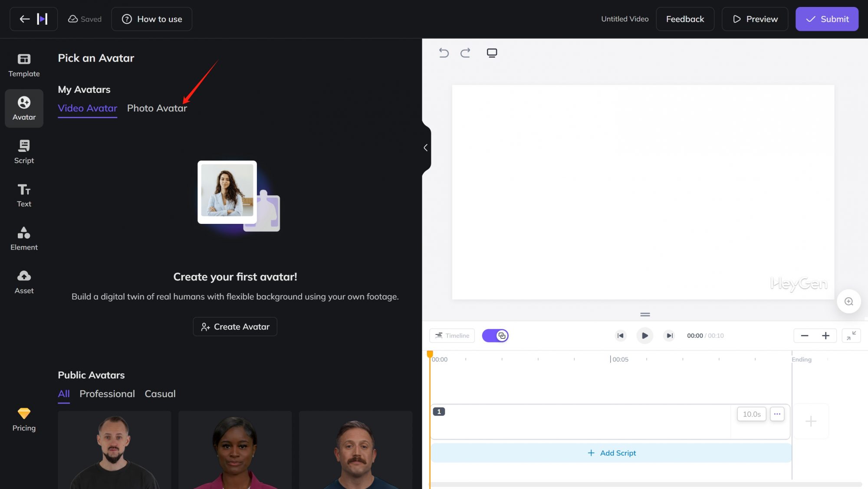Switch to the Photo Avatar tab
The height and width of the screenshot is (489, 868).
point(157,108)
